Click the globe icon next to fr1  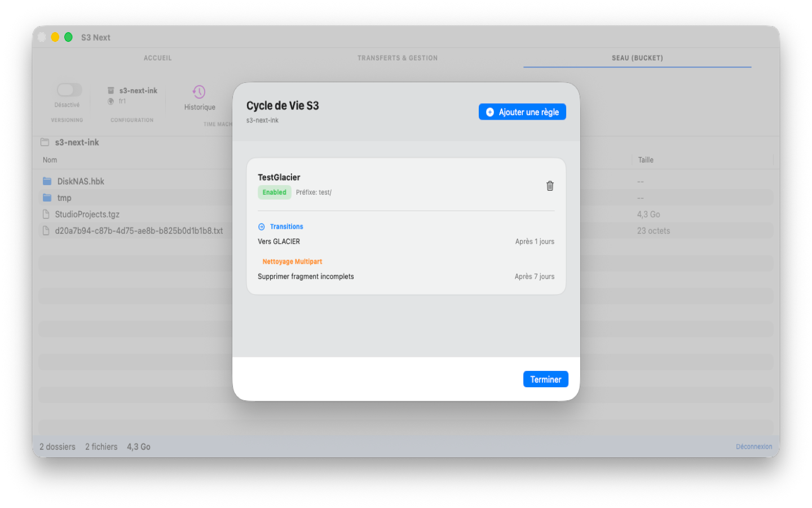pyautogui.click(x=111, y=102)
